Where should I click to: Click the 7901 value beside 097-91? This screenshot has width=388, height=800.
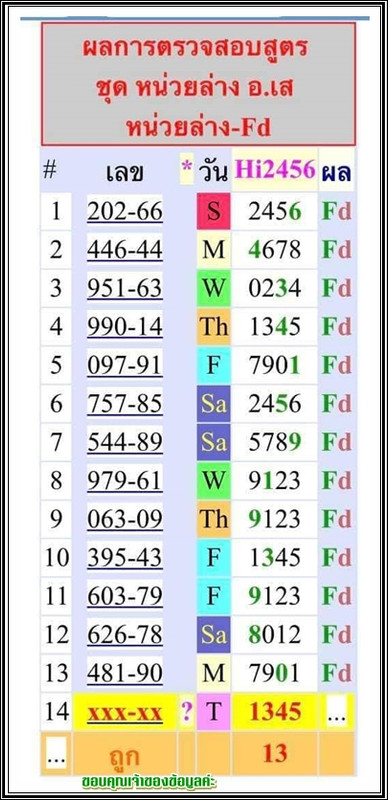[x=275, y=365]
